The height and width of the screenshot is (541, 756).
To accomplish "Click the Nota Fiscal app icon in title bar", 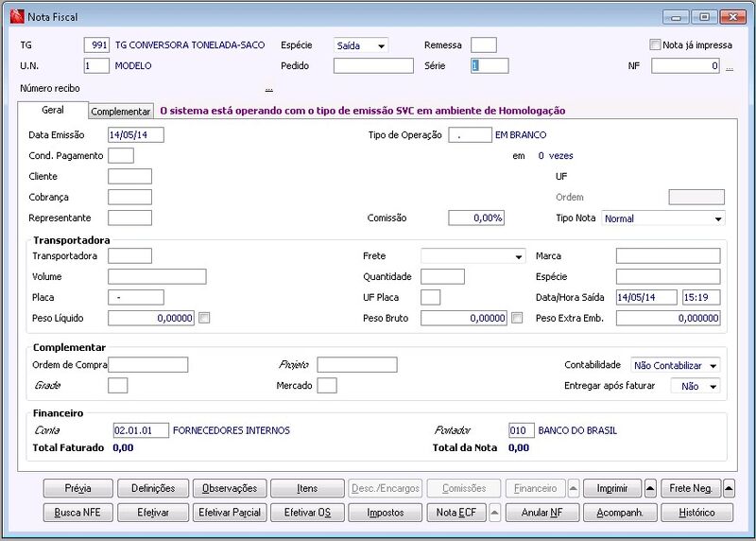I will point(17,16).
